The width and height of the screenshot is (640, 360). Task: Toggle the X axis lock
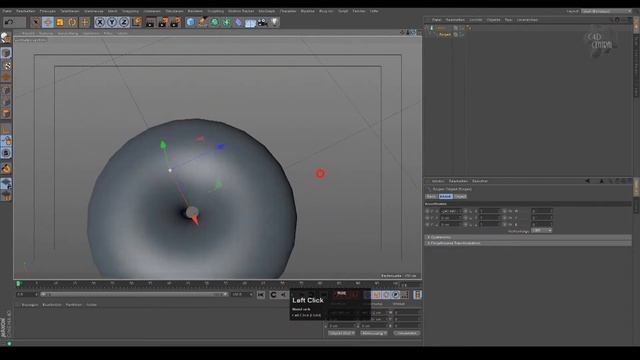tap(100, 22)
